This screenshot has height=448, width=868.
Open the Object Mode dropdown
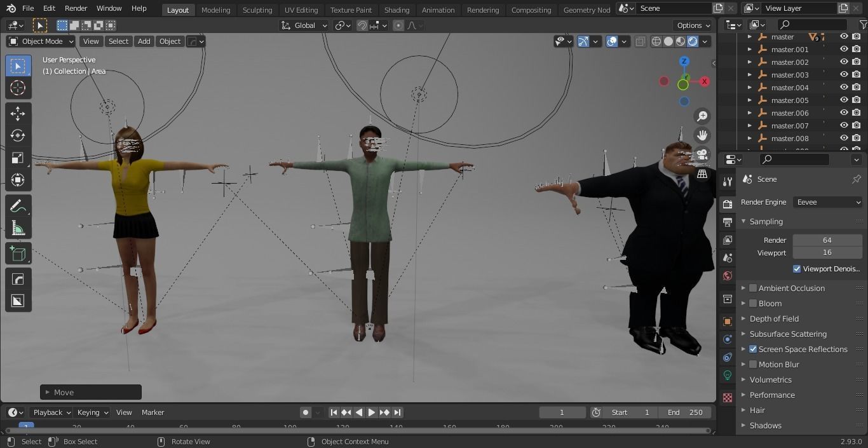click(41, 41)
